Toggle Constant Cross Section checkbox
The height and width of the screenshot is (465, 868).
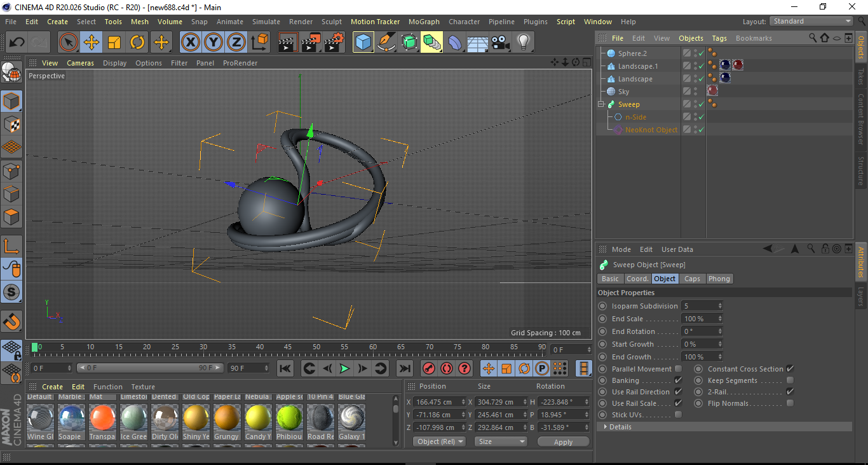(x=790, y=369)
